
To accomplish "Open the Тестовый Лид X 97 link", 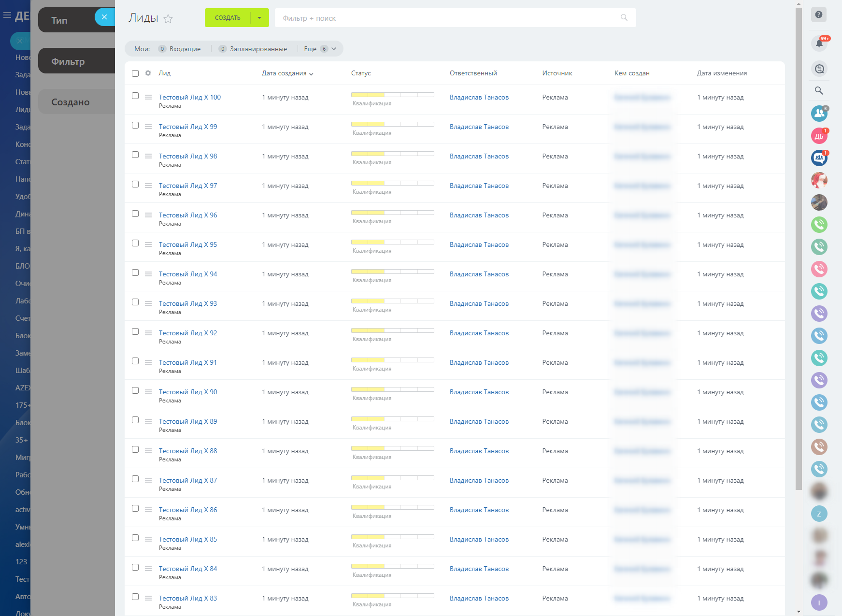I will tap(188, 186).
